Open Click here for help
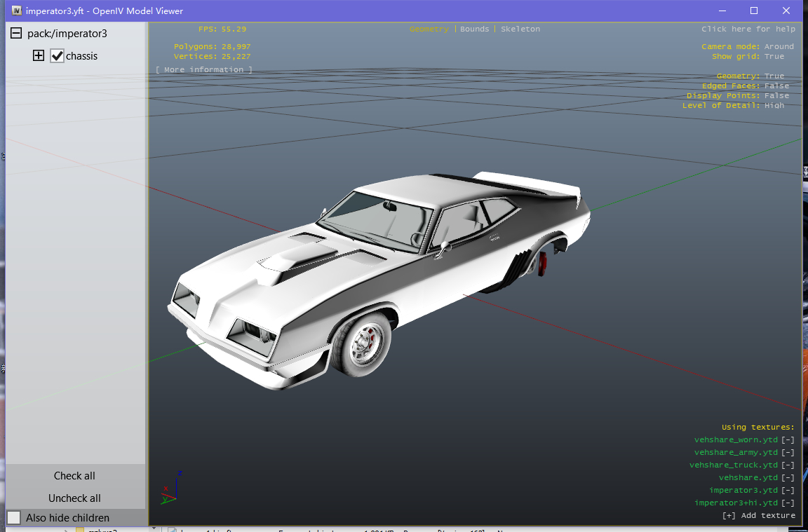 click(748, 29)
